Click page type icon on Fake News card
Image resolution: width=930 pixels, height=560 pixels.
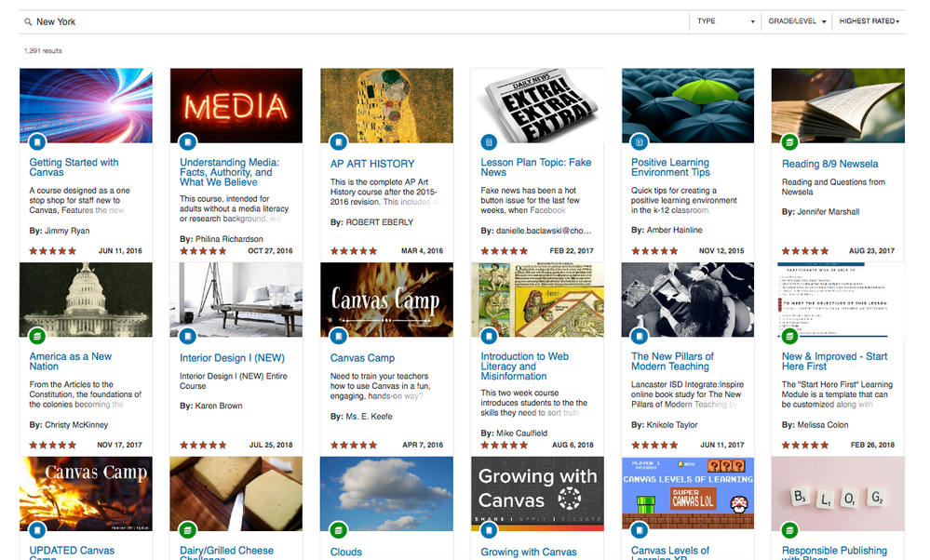pos(489,142)
